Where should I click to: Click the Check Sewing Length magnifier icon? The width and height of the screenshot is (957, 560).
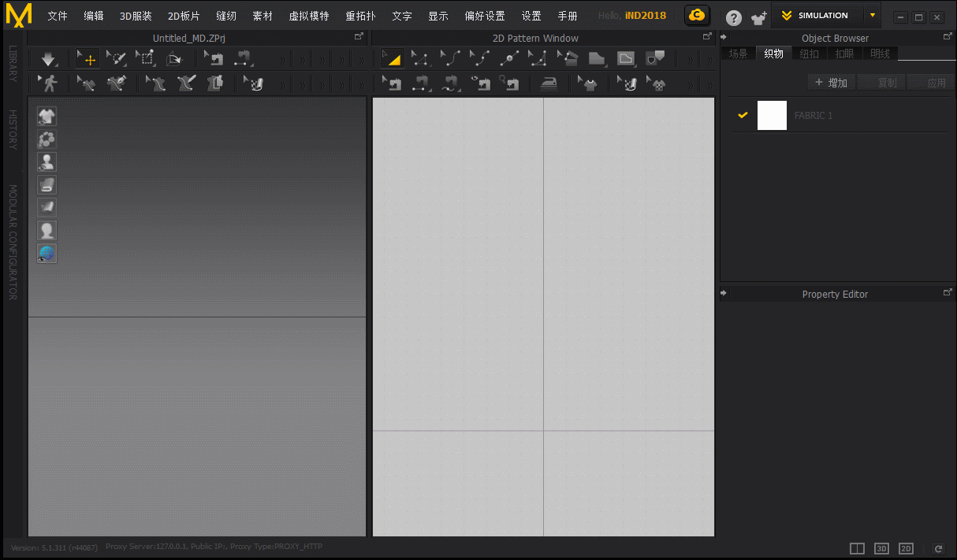pyautogui.click(x=509, y=83)
